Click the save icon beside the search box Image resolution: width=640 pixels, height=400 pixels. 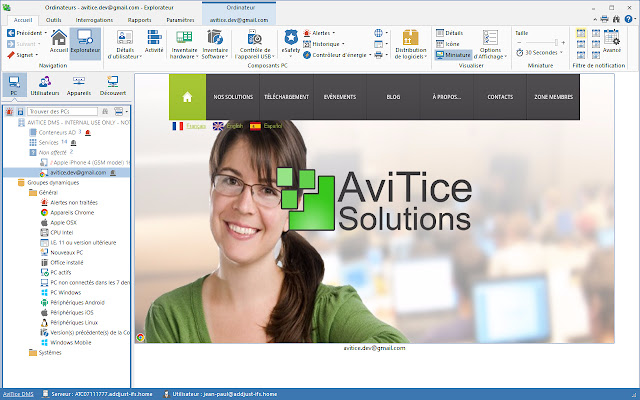[x=20, y=111]
